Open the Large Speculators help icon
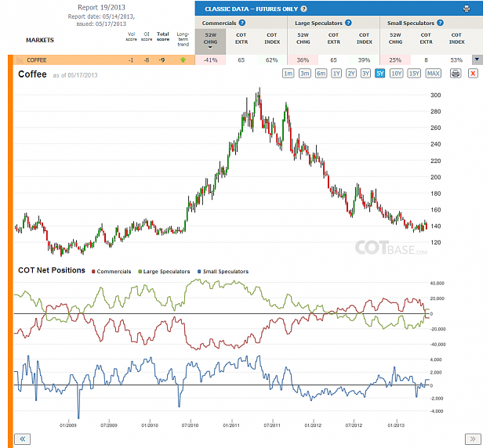 [348, 23]
